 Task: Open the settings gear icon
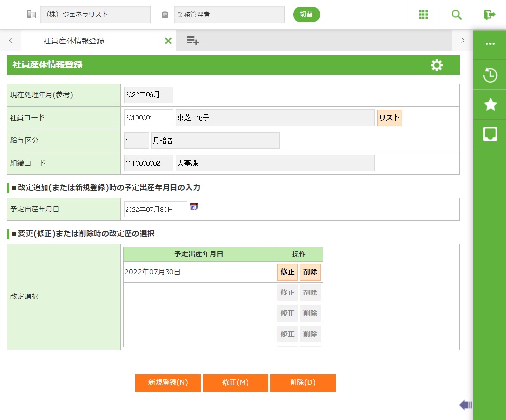[x=437, y=65]
